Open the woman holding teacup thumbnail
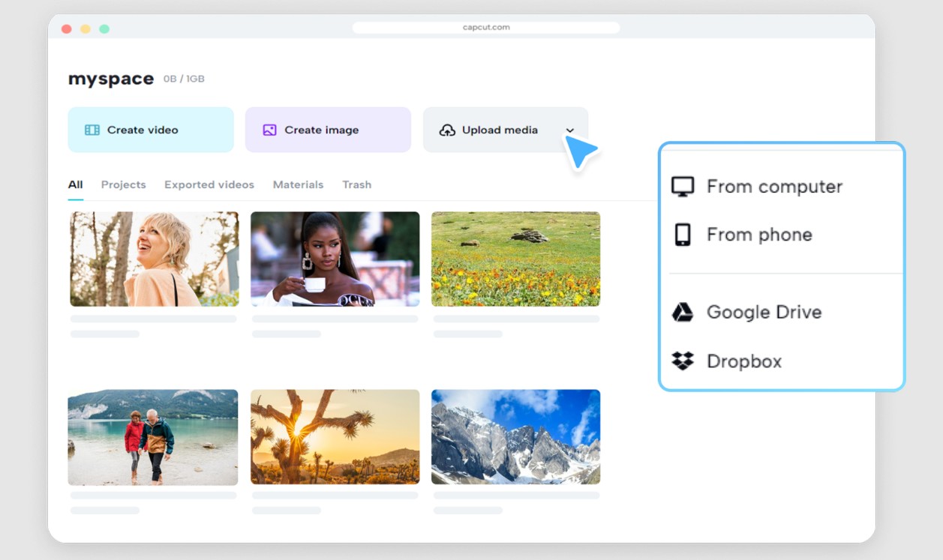The image size is (943, 560). click(x=335, y=259)
